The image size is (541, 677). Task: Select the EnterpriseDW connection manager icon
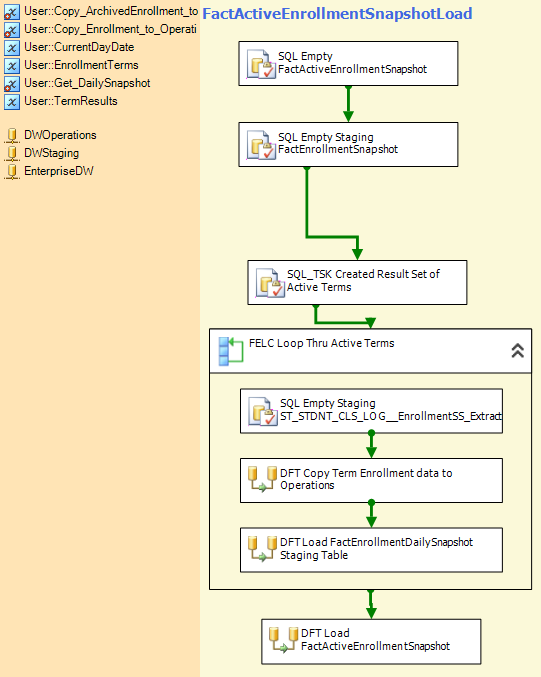tap(12, 171)
